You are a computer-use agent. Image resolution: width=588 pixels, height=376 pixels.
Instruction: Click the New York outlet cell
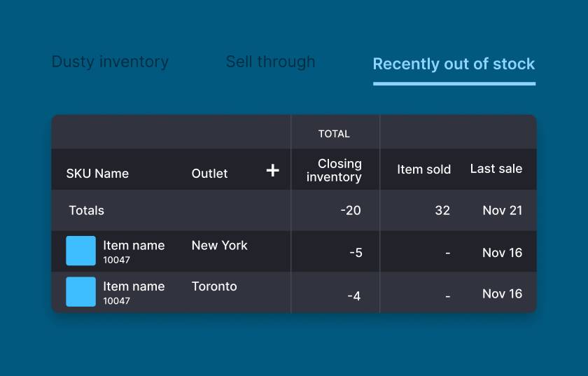(x=219, y=246)
